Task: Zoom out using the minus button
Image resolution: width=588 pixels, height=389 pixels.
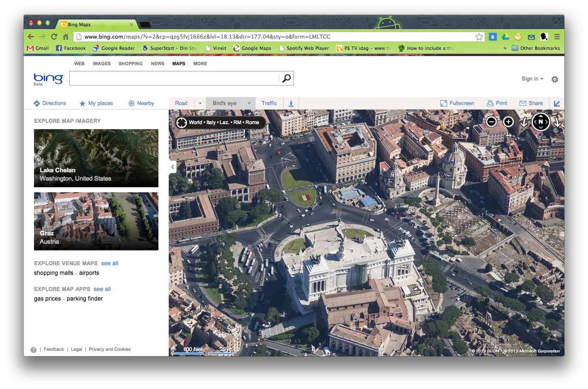Action: pos(491,121)
